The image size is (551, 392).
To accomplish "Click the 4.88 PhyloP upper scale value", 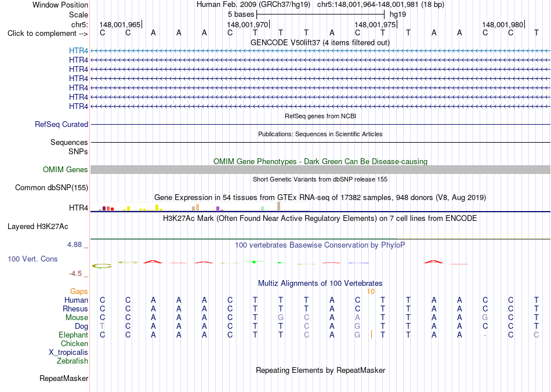I will click(74, 245).
